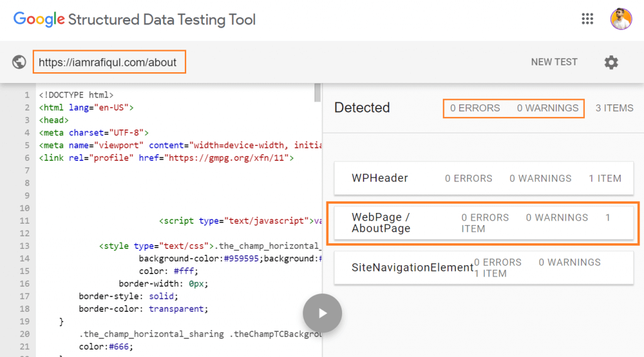The height and width of the screenshot is (357, 644).
Task: Click the 'border-color: transparent;' line
Action: point(144,309)
